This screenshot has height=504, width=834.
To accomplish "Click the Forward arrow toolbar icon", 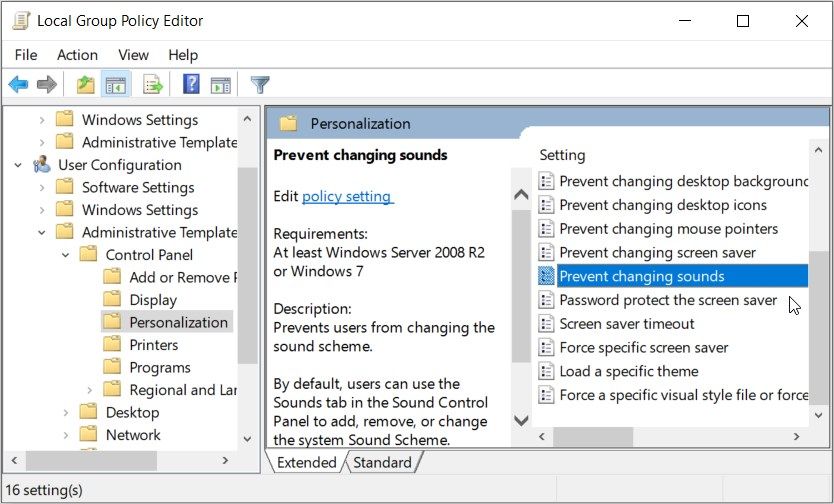I will pos(46,85).
